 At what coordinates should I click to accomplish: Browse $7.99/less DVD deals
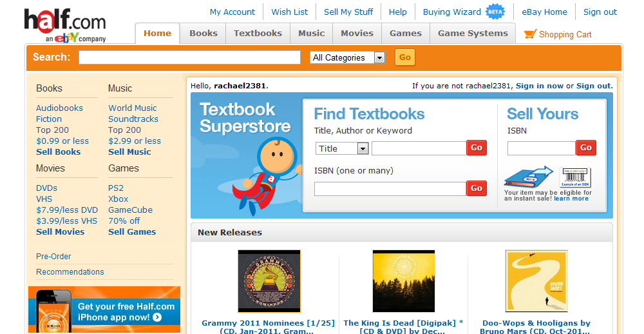(x=67, y=210)
